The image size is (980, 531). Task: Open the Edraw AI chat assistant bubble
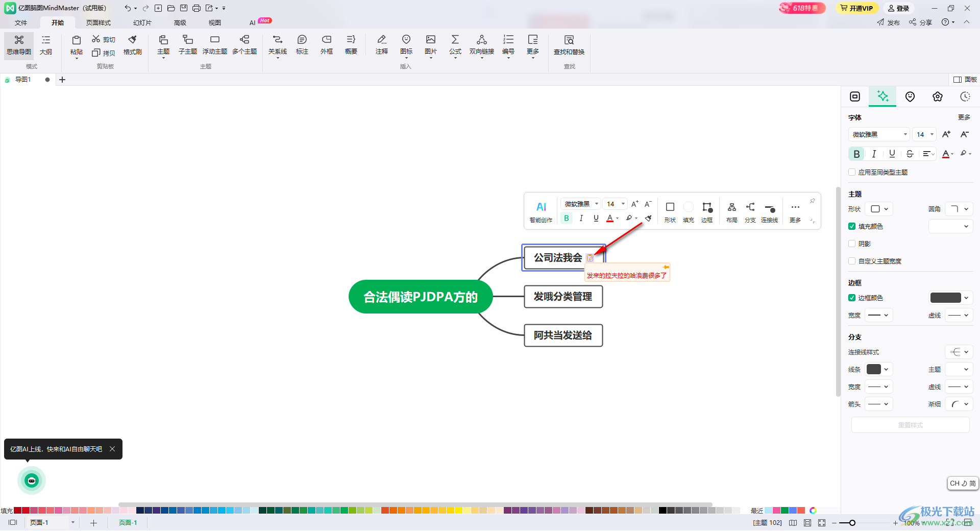[x=32, y=480]
